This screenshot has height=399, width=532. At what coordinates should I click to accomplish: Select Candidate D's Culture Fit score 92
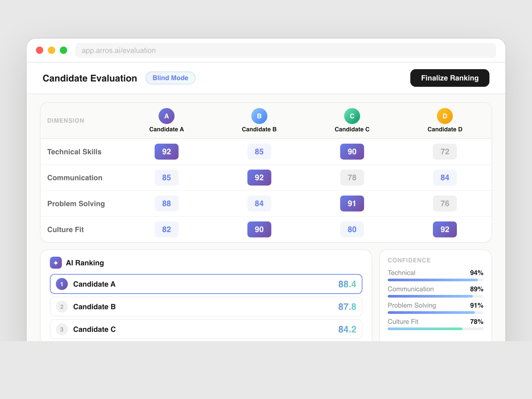pos(445,229)
